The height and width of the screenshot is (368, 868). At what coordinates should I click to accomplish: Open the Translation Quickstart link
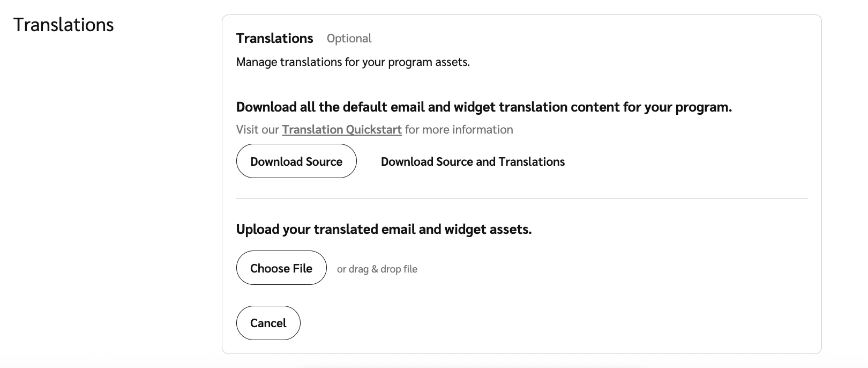pos(342,130)
